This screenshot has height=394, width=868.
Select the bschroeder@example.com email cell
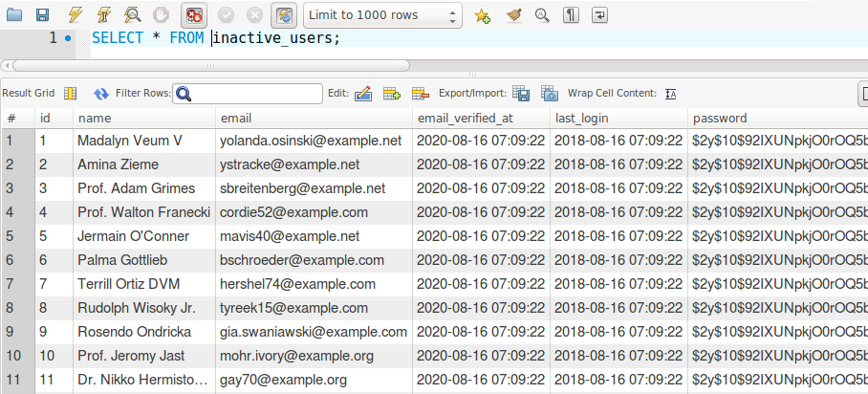314,260
